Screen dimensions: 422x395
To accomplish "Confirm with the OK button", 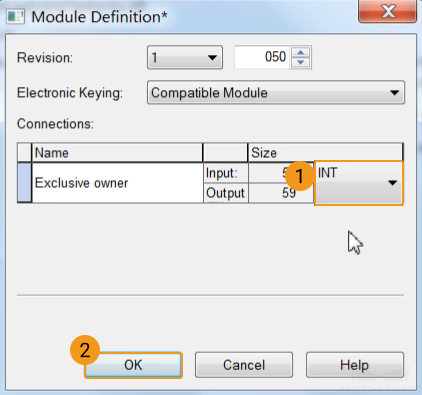I will tap(133, 365).
